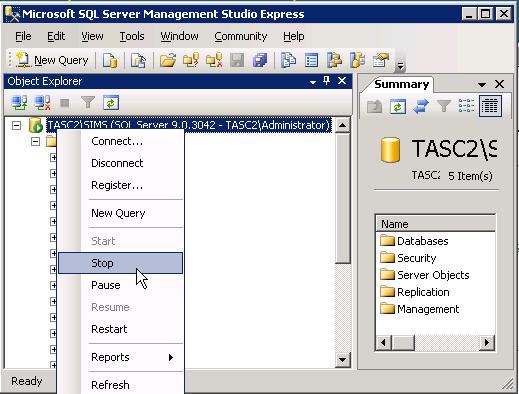Image resolution: width=519 pixels, height=394 pixels.
Task: Select the Summary tab
Action: [401, 84]
